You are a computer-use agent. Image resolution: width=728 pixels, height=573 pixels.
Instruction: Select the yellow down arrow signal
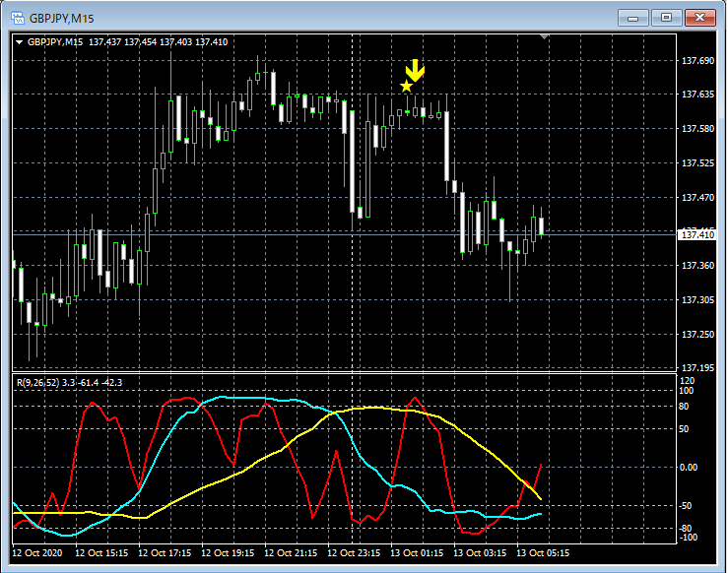(x=415, y=71)
